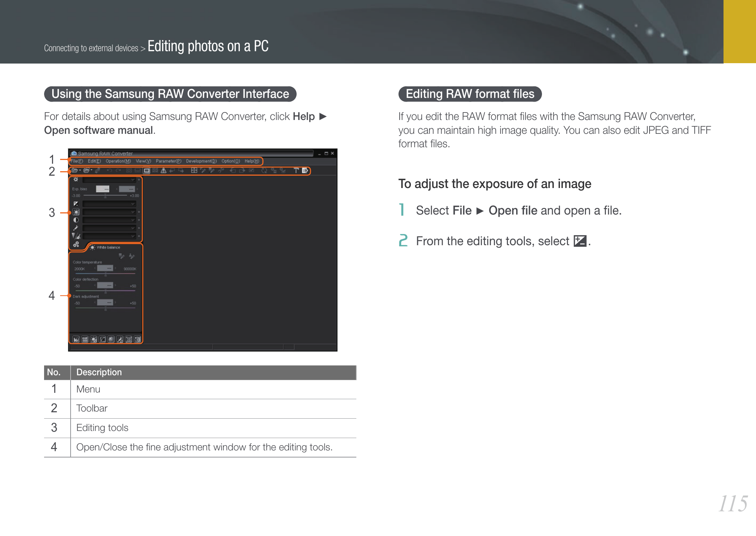Screen dimensions: 756x536
Task: Click the circular refresh arrows toolbar icon
Action: click(x=264, y=170)
